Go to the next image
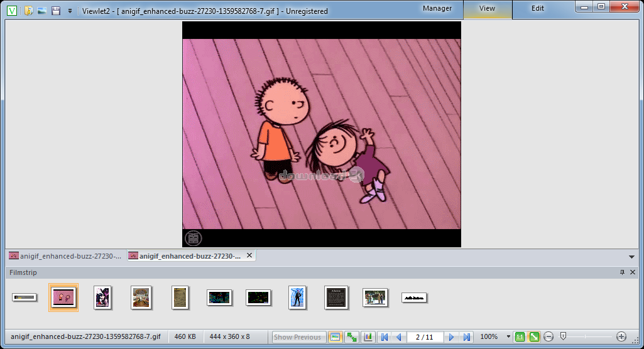This screenshot has height=349, width=644. 451,336
